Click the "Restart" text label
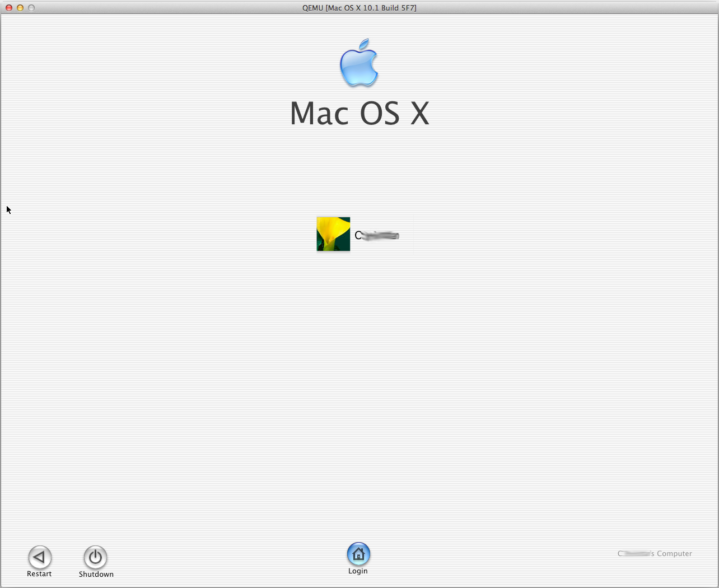This screenshot has height=588, width=719. (x=39, y=574)
